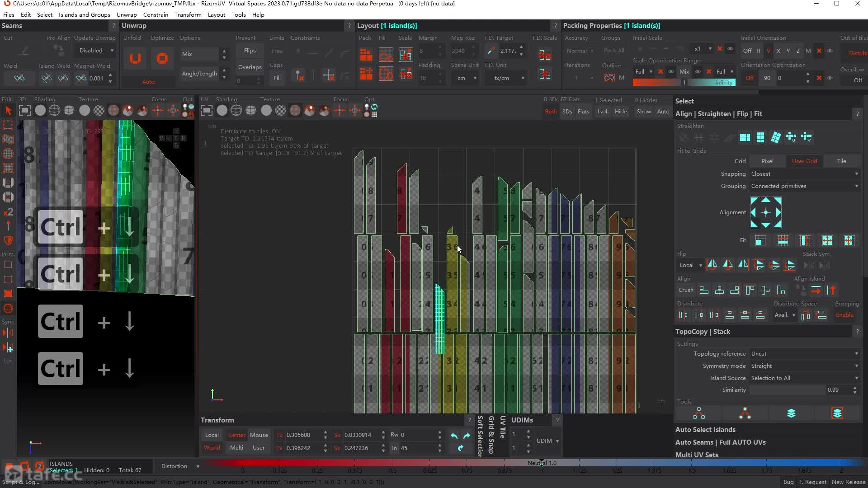Viewport: 868px width, 488px height.
Task: Click the T.D. Target eyedropper picker
Action: click(491, 51)
